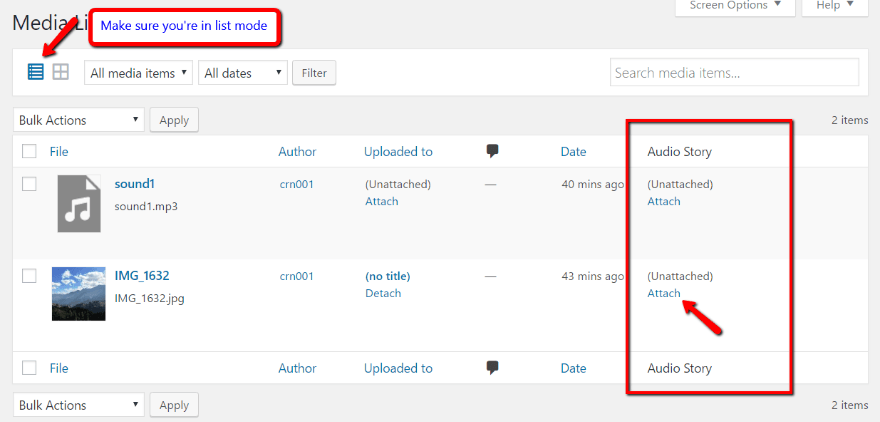
Task: Toggle the select-all checkbox in header
Action: click(29, 152)
